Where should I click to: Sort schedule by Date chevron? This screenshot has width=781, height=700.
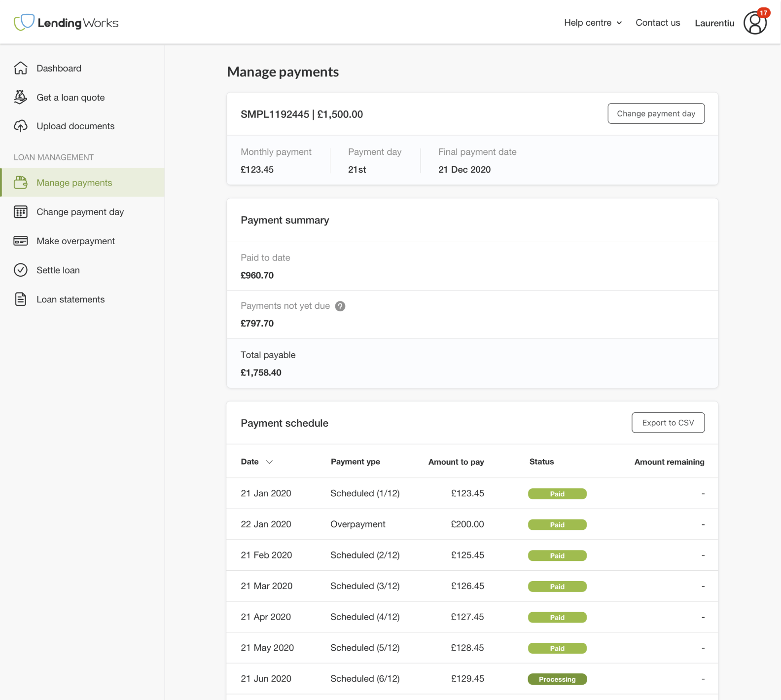click(x=269, y=462)
